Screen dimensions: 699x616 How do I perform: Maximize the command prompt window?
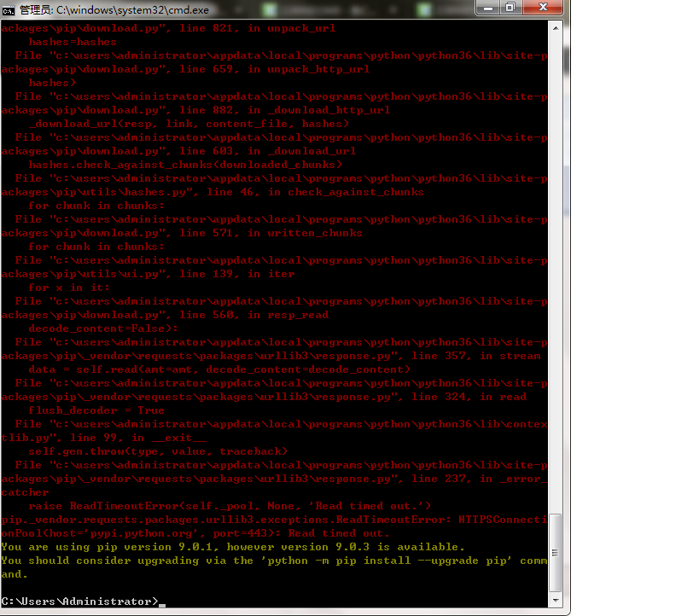coord(510,8)
